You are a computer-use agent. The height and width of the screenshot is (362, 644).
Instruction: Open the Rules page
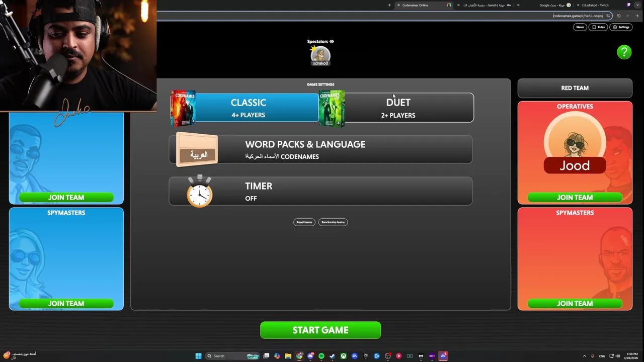[x=598, y=27]
